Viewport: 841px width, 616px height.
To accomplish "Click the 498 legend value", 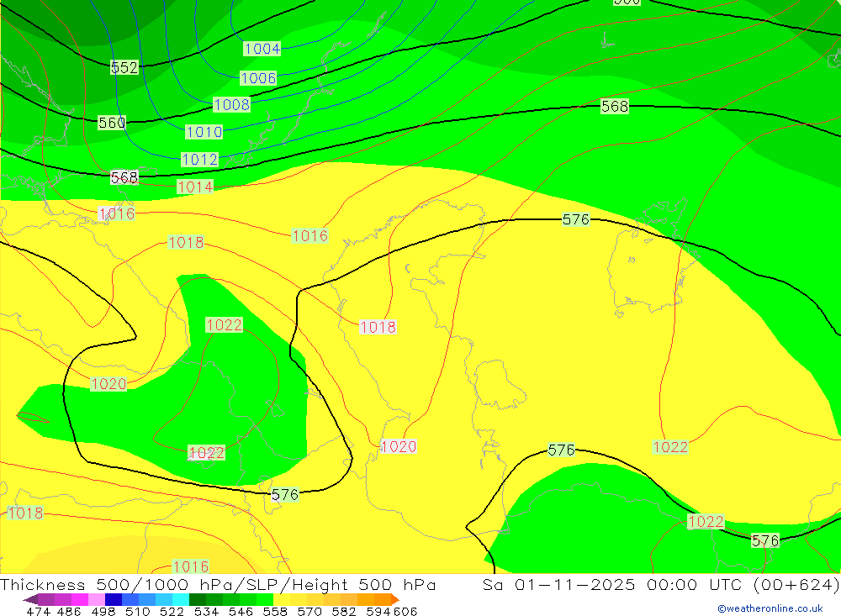I will point(103,611).
